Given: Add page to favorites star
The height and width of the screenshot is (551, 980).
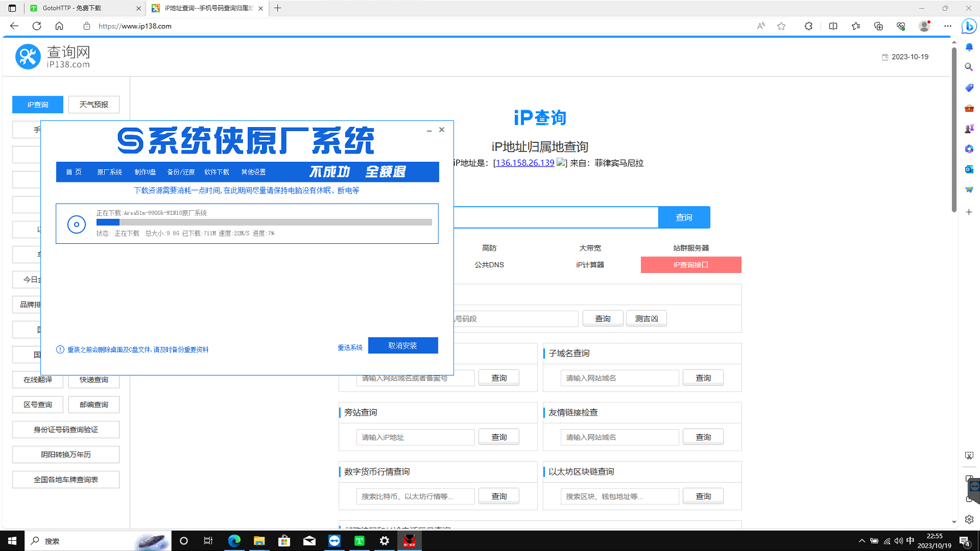Looking at the screenshot, I should point(781,26).
